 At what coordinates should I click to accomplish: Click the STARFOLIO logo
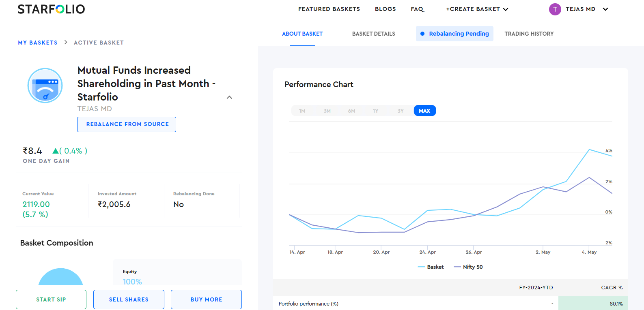click(x=51, y=9)
